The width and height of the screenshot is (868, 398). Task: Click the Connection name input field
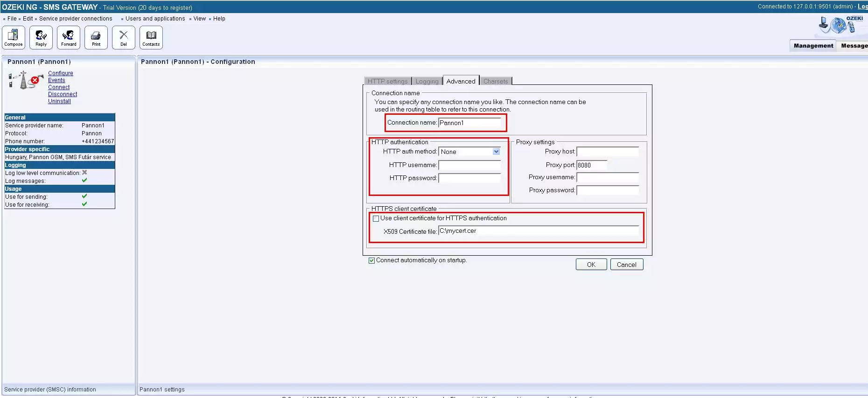coord(469,123)
